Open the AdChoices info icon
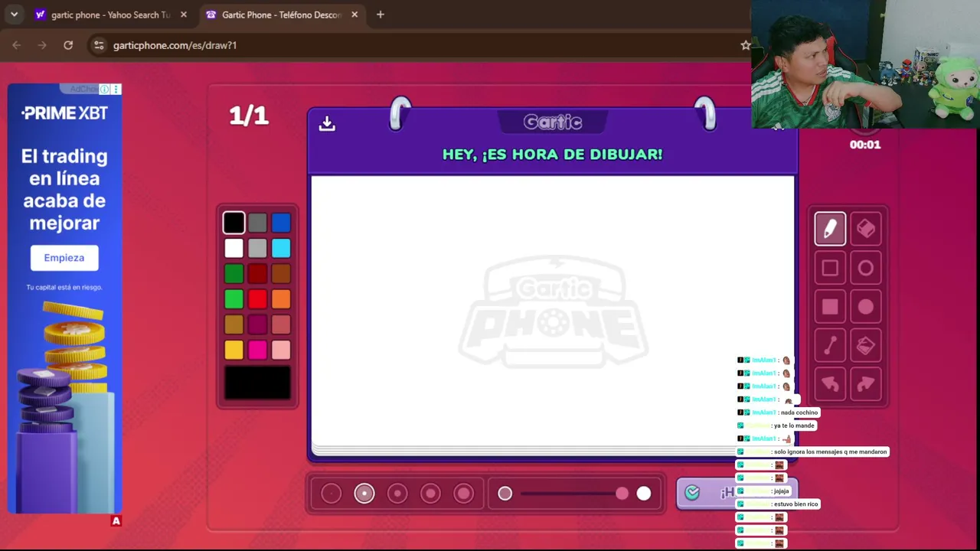980x551 pixels. coord(104,90)
